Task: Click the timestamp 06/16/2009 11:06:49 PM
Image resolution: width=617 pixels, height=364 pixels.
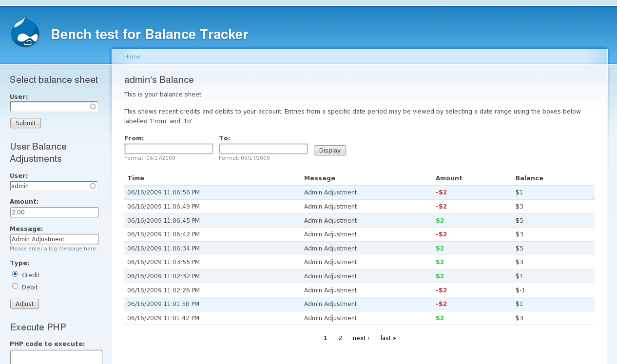Action: pyautogui.click(x=163, y=207)
